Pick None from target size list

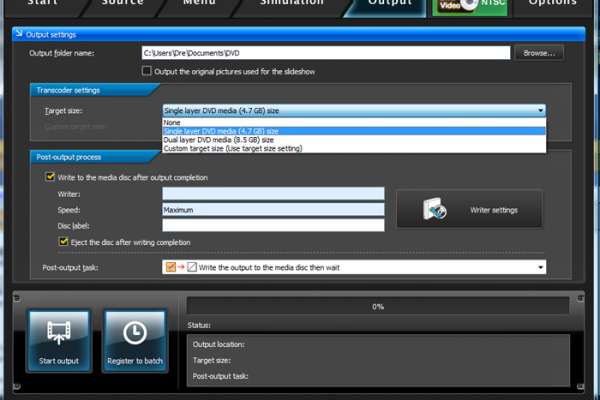pyautogui.click(x=172, y=122)
